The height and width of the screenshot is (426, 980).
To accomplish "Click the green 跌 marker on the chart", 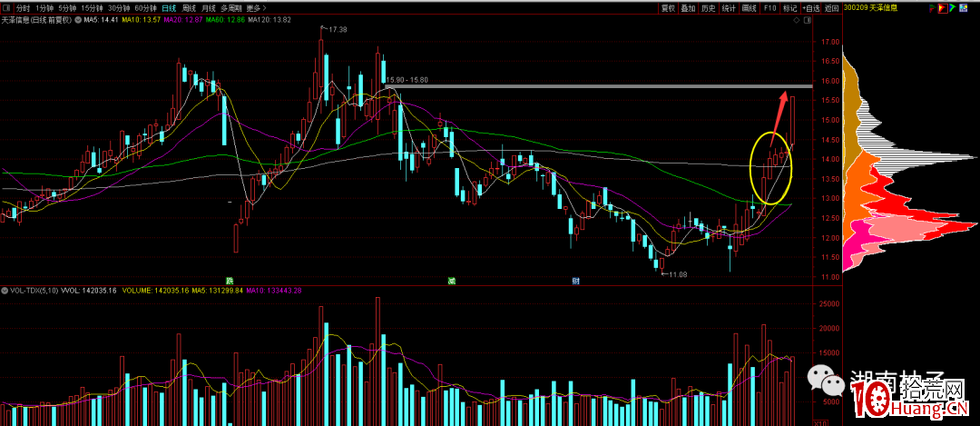I will pyautogui.click(x=230, y=281).
